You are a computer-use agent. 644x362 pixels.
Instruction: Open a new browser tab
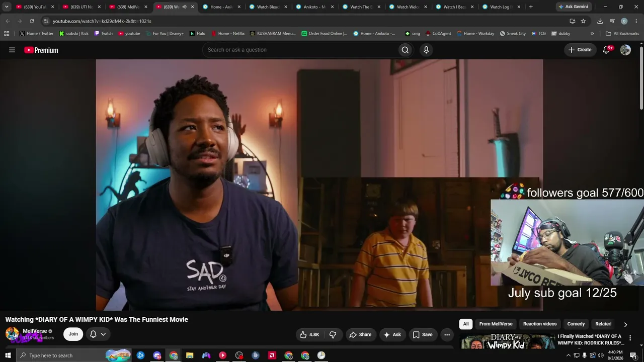pos(531,7)
